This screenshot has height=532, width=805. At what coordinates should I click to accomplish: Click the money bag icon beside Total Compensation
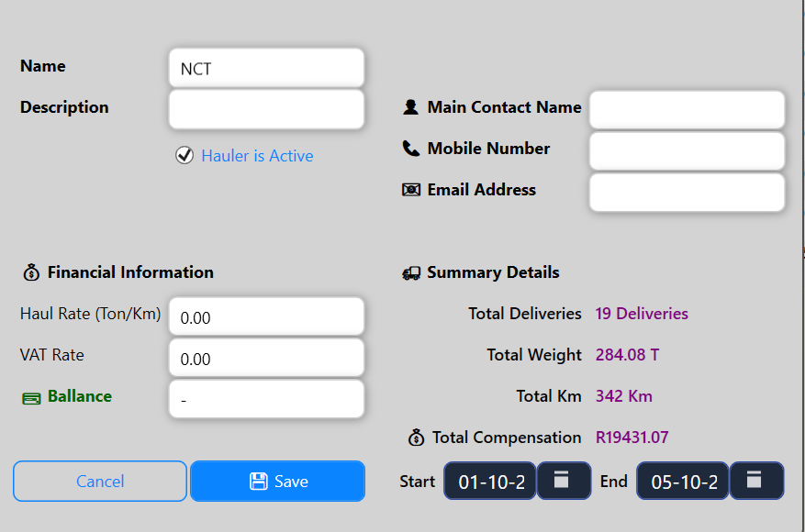pos(416,438)
